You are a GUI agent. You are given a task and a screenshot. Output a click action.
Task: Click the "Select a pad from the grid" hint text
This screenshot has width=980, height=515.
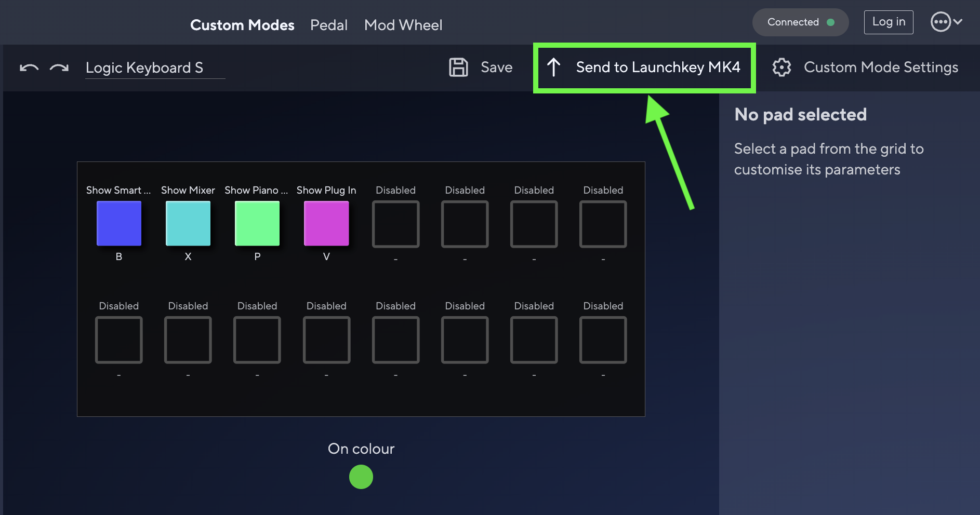click(829, 159)
